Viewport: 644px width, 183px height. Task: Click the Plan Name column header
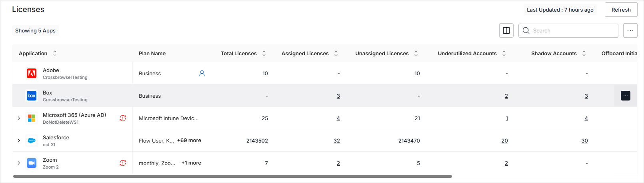pyautogui.click(x=152, y=53)
